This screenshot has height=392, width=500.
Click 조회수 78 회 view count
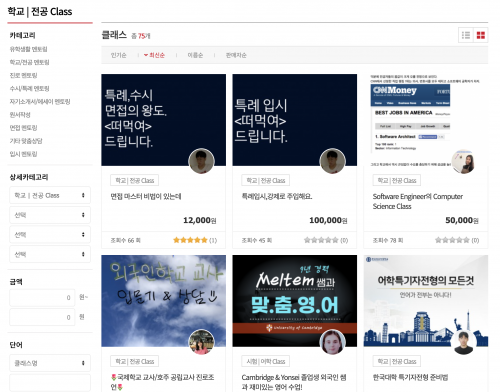coord(388,240)
